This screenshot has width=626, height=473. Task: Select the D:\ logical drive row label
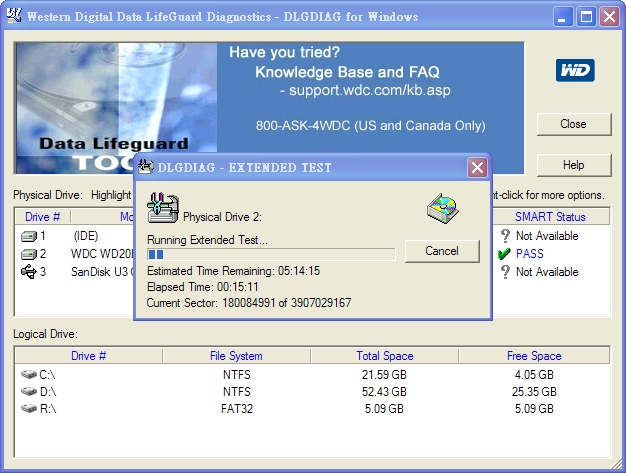tap(48, 392)
